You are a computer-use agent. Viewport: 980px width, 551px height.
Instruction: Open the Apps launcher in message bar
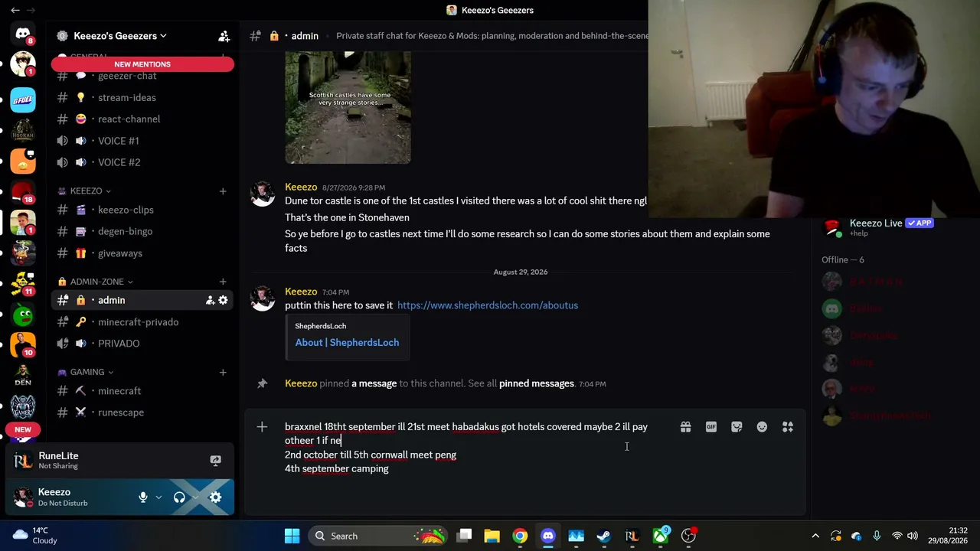pos(788,427)
